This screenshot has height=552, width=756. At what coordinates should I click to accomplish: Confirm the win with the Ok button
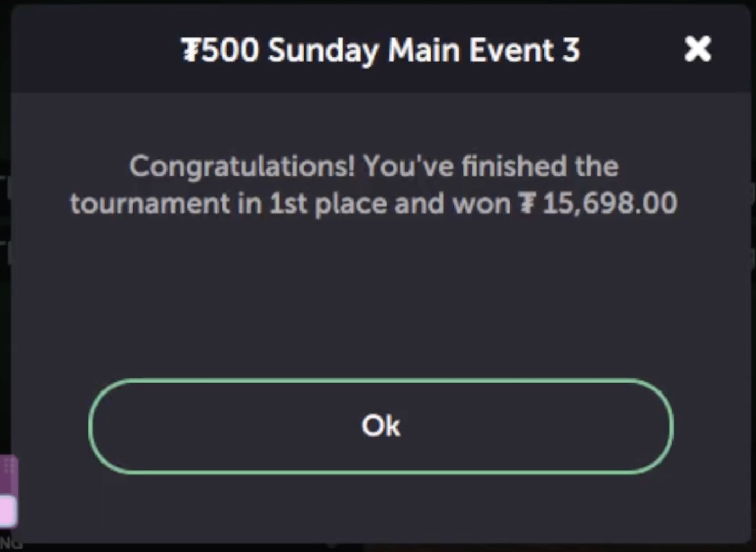point(381,426)
